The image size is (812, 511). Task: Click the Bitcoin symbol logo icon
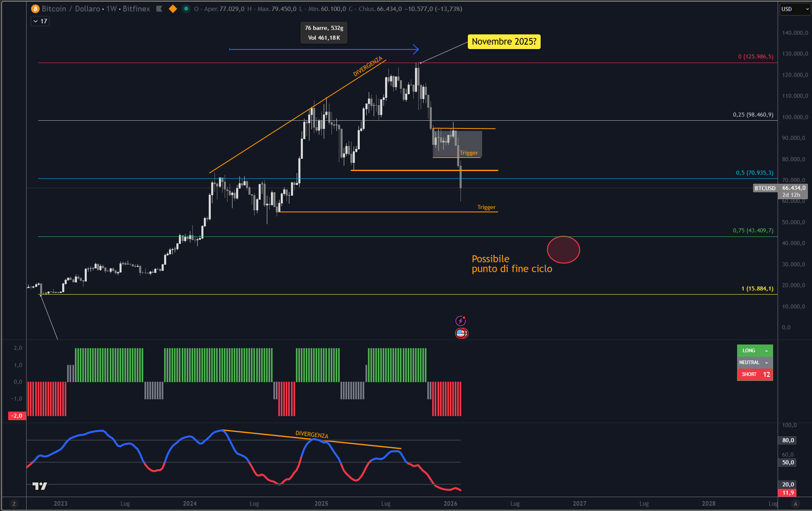(x=36, y=9)
